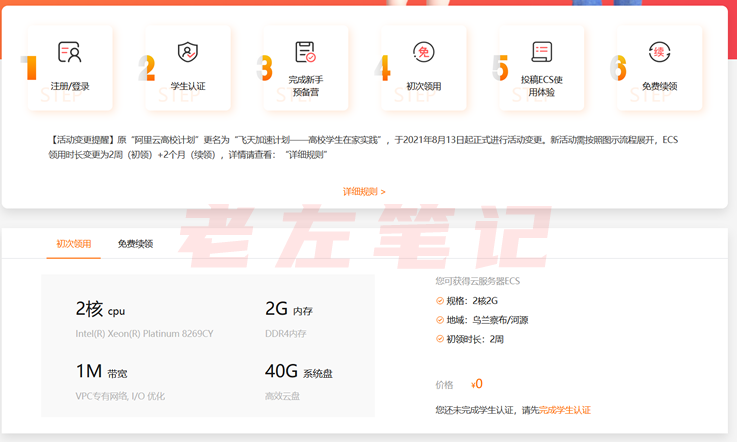Click the ECS experience submission icon
Viewport: 737px width, 442px height.
pyautogui.click(x=541, y=52)
